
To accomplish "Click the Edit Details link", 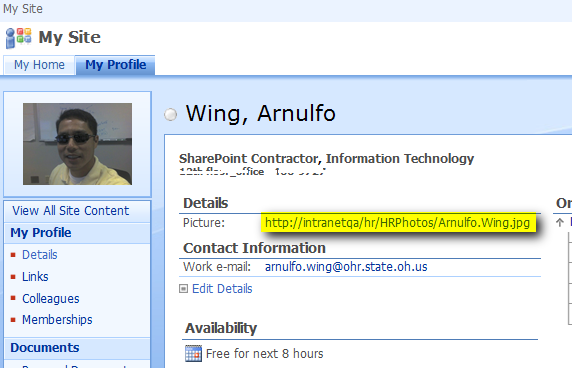I will 222,289.
